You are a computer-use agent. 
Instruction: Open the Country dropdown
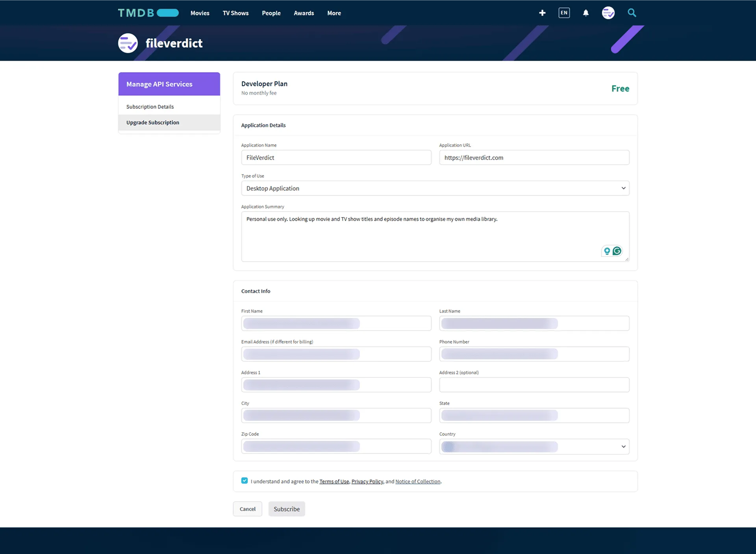pos(534,446)
